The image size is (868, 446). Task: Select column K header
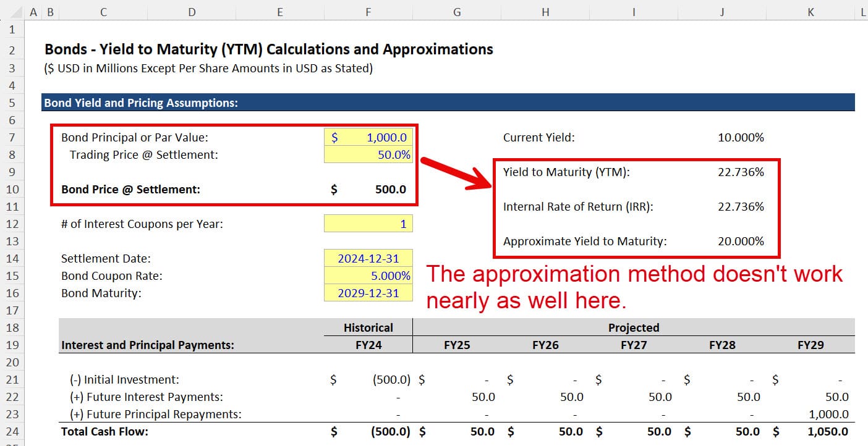[810, 11]
